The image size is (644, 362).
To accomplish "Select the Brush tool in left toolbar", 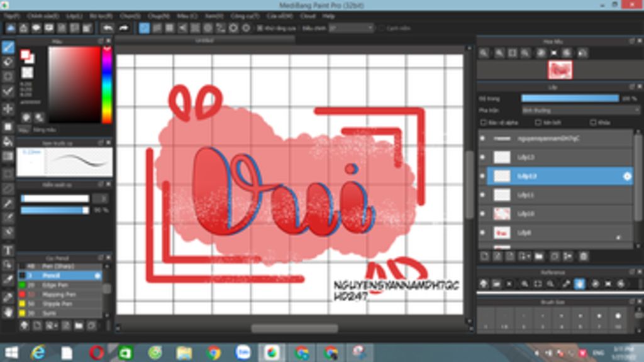I will pyautogui.click(x=8, y=47).
